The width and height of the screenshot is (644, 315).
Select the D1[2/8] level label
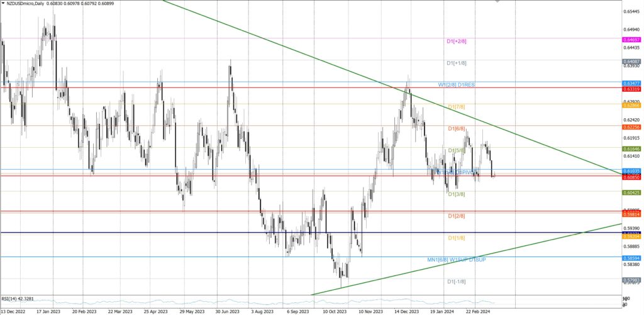(x=457, y=216)
